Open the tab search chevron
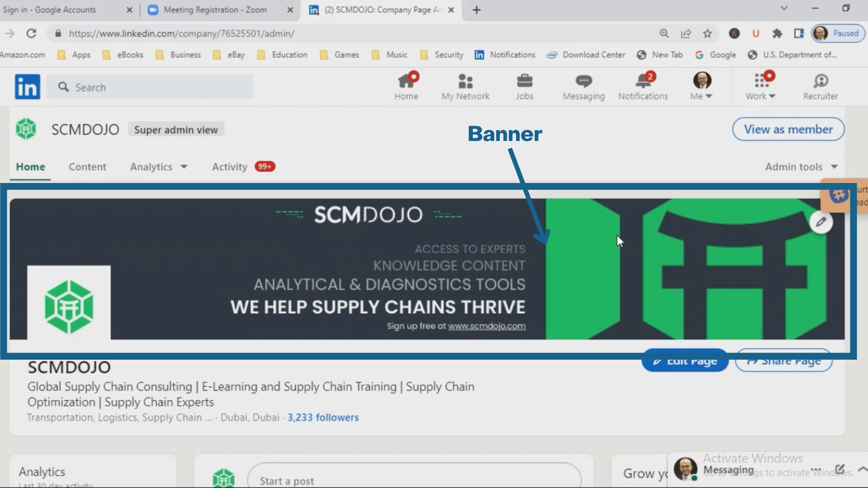Viewport: 868px width, 488px height. (784, 8)
